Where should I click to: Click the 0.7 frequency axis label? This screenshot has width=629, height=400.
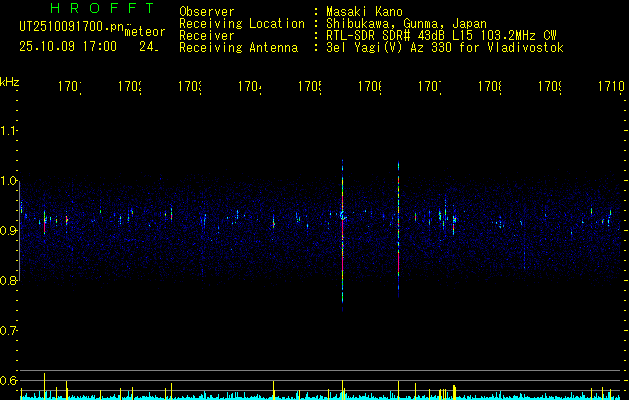pos(9,330)
